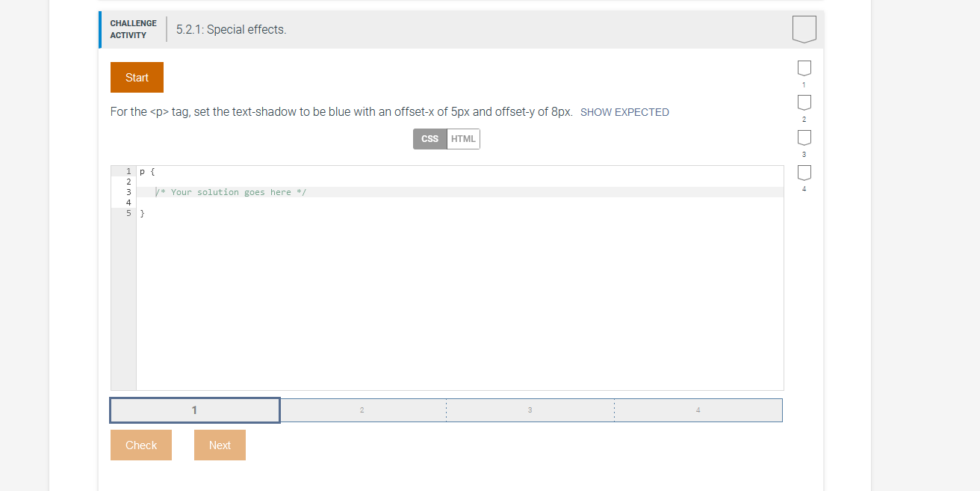Image resolution: width=980 pixels, height=491 pixels.
Task: Select bookmark icon numbered 2
Action: pyautogui.click(x=804, y=102)
